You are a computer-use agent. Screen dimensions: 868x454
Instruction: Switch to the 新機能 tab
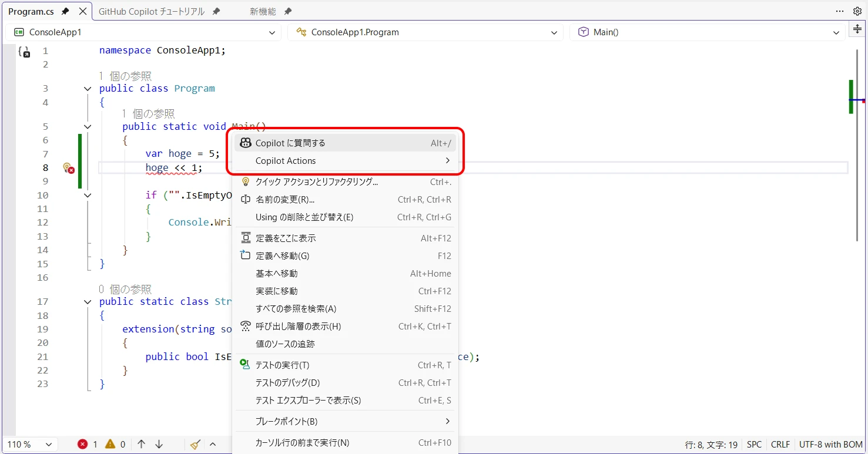click(x=262, y=11)
